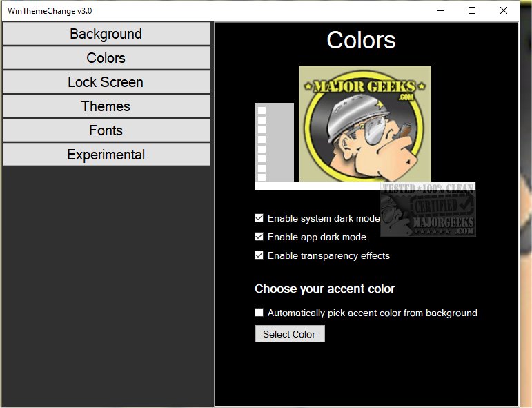
Task: Open Lock Screen settings
Action: [x=106, y=82]
